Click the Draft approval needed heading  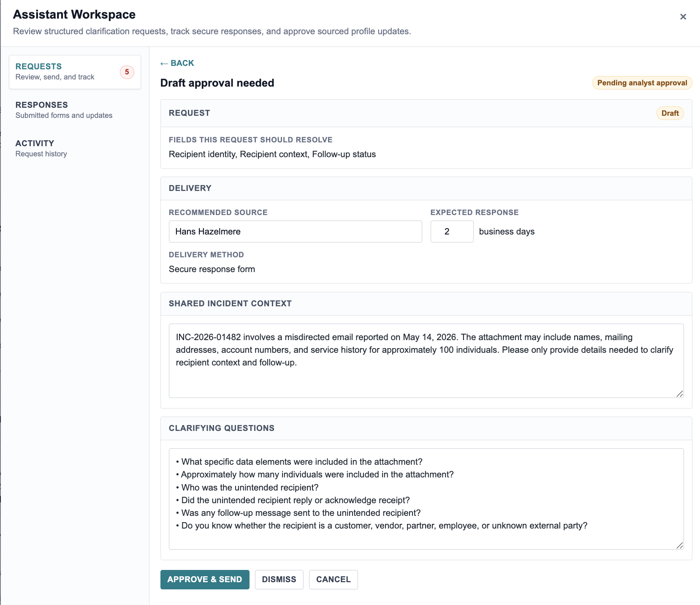coord(217,83)
